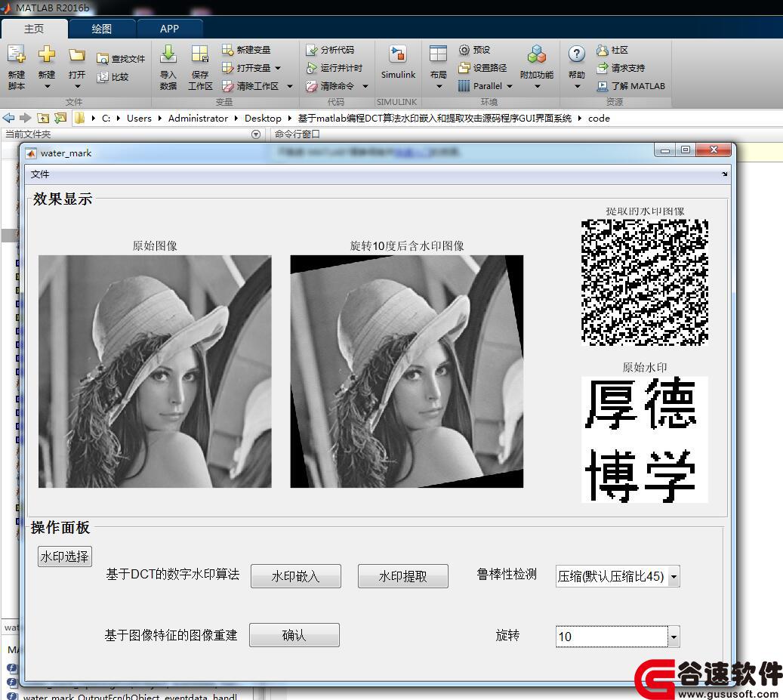Click the Import Data (导入数据) icon
The image size is (783, 700).
(x=168, y=54)
